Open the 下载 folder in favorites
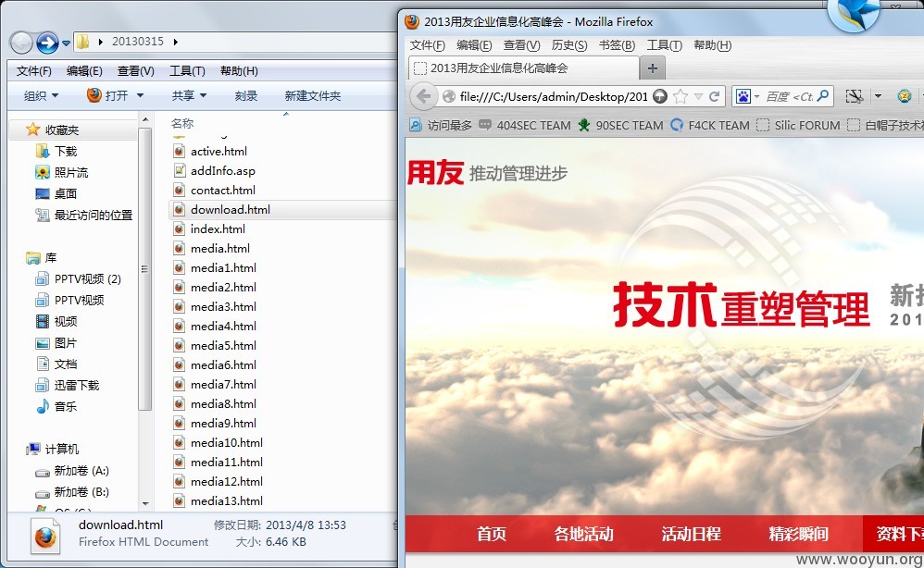The height and width of the screenshot is (568, 924). coord(56,152)
